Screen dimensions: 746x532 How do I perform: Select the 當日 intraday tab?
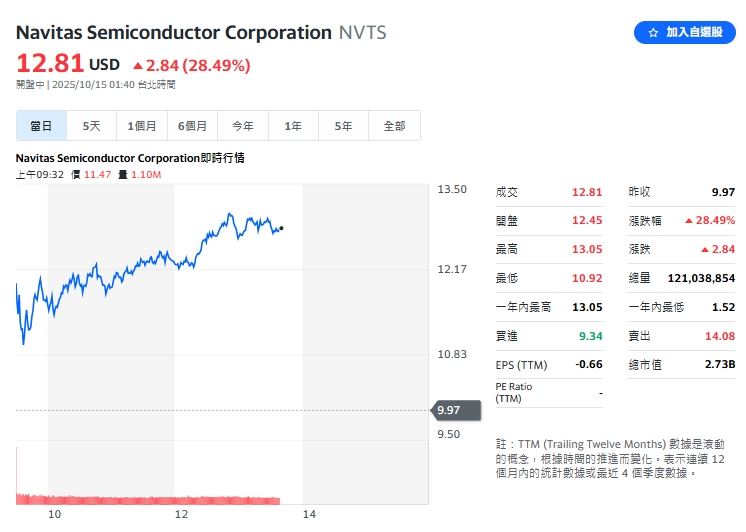[41, 126]
